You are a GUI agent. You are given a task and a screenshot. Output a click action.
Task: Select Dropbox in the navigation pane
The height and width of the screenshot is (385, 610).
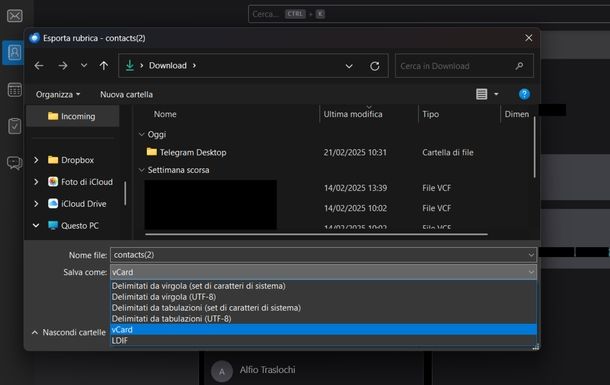coord(77,160)
